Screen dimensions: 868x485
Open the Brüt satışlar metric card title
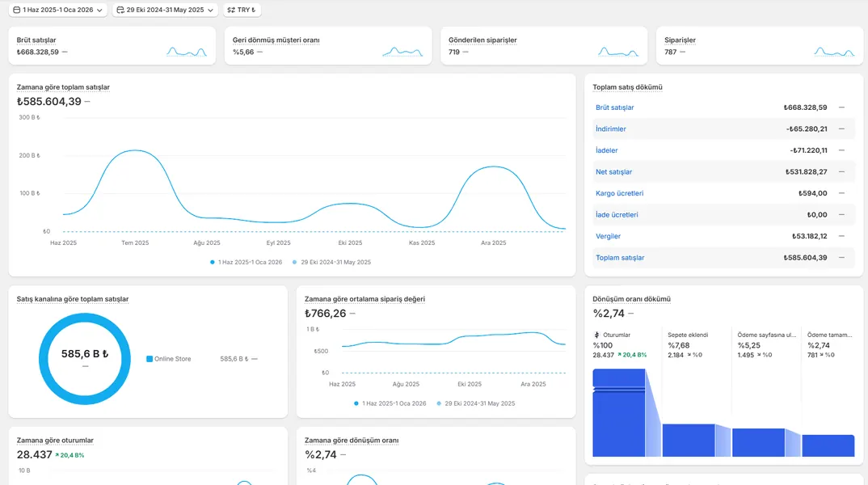pyautogui.click(x=36, y=40)
